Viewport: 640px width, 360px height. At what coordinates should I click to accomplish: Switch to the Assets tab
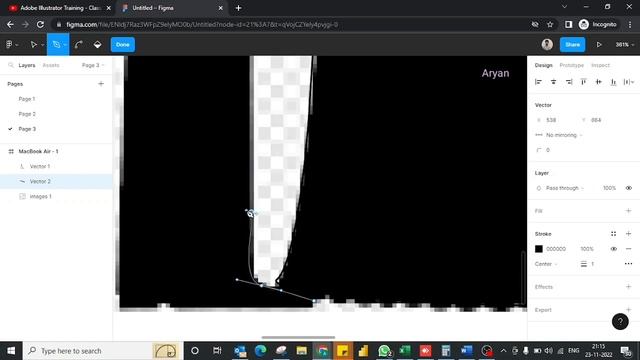pos(51,65)
